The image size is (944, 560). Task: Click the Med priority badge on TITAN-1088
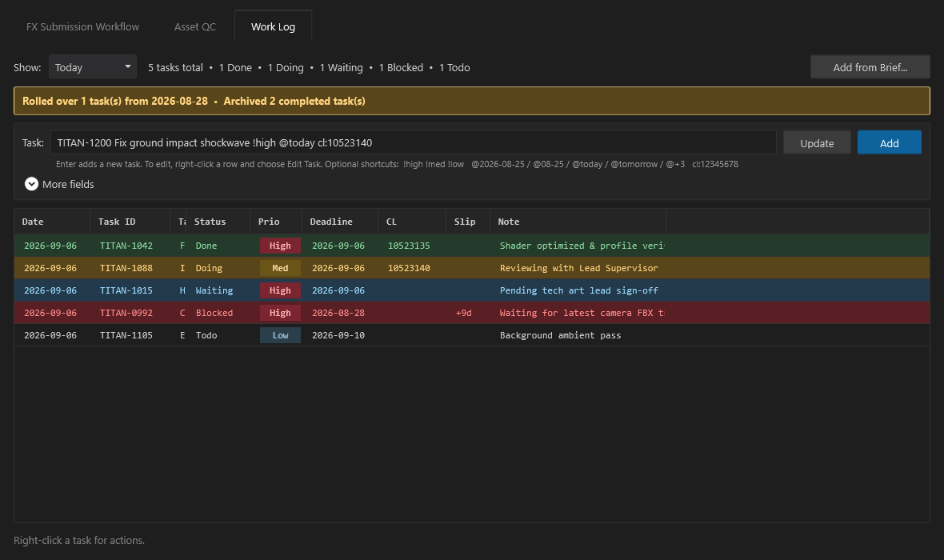tap(280, 268)
